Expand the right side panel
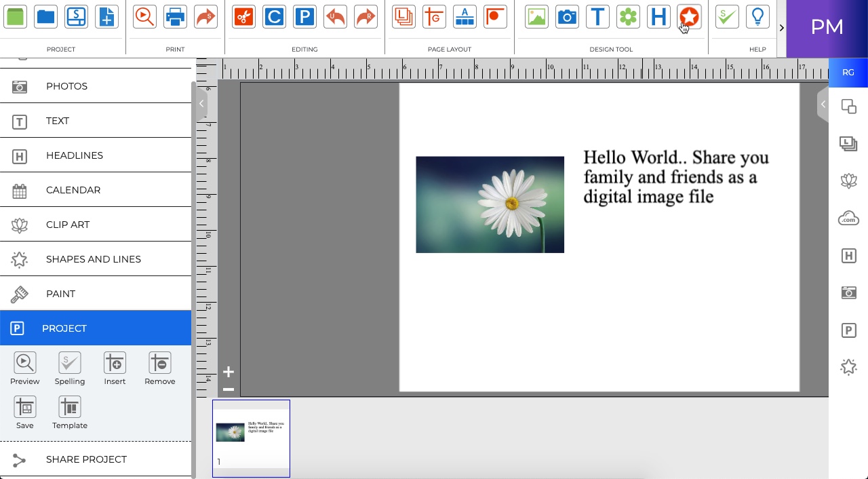Screen dimensions: 868x479 coord(823,104)
